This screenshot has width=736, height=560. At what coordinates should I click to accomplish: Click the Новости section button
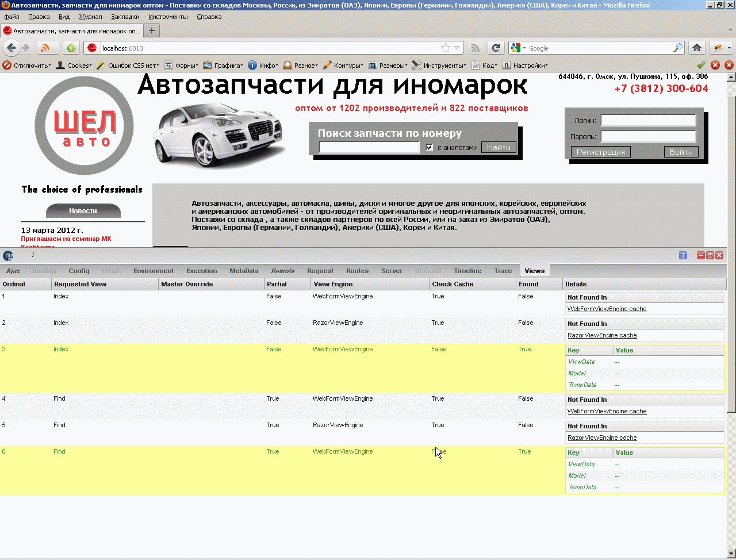(x=83, y=211)
